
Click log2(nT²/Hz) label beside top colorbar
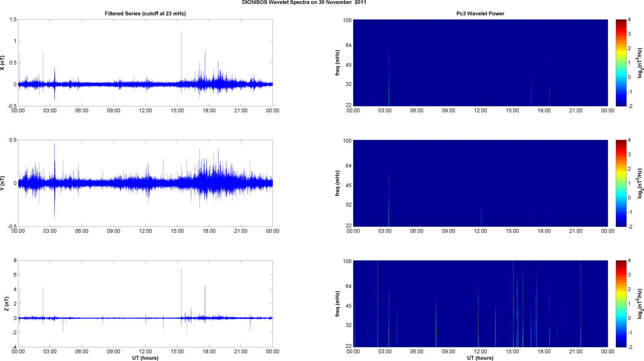coord(640,63)
